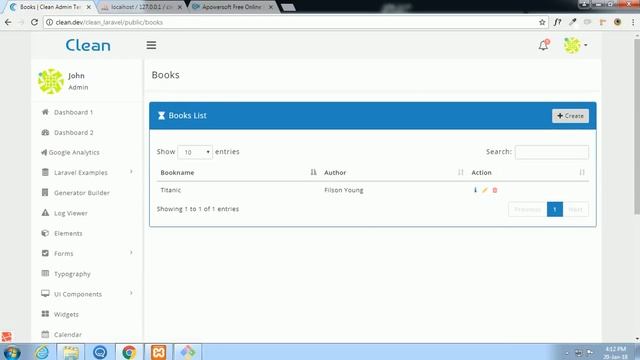Open Widgets page
The width and height of the screenshot is (640, 360).
66,314
